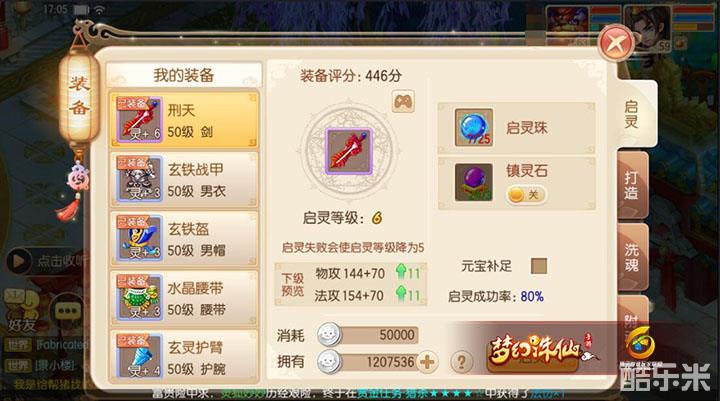Click the blue 启灵珠 orb icon
This screenshot has height=401, width=720.
click(x=473, y=128)
